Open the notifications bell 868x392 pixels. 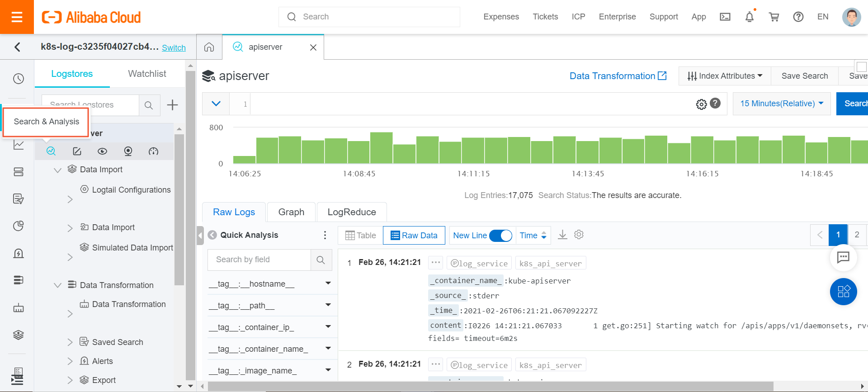(750, 17)
